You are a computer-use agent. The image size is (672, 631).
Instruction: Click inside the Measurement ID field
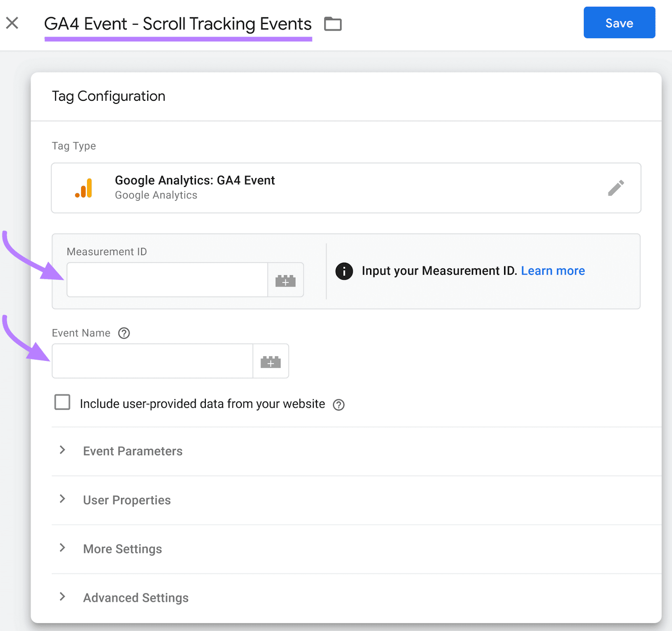click(167, 280)
